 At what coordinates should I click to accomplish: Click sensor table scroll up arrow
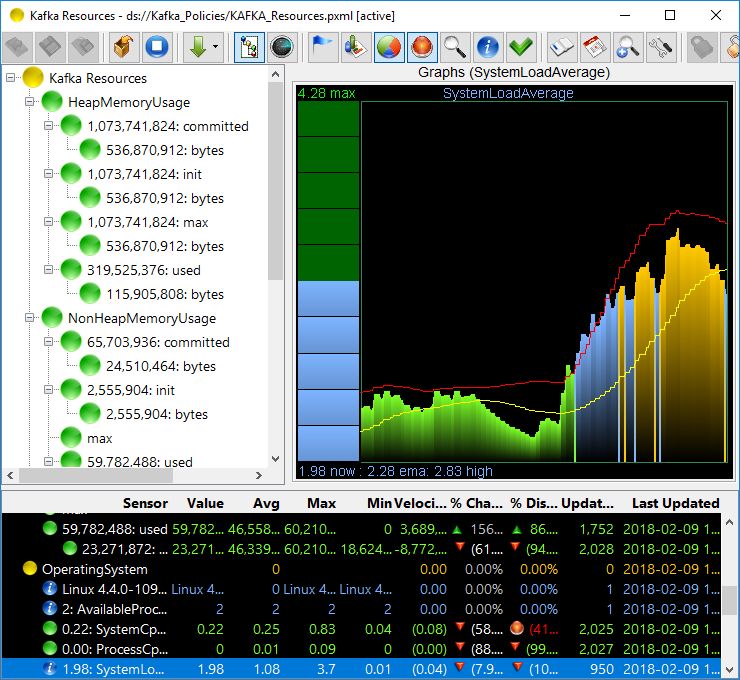point(729,522)
